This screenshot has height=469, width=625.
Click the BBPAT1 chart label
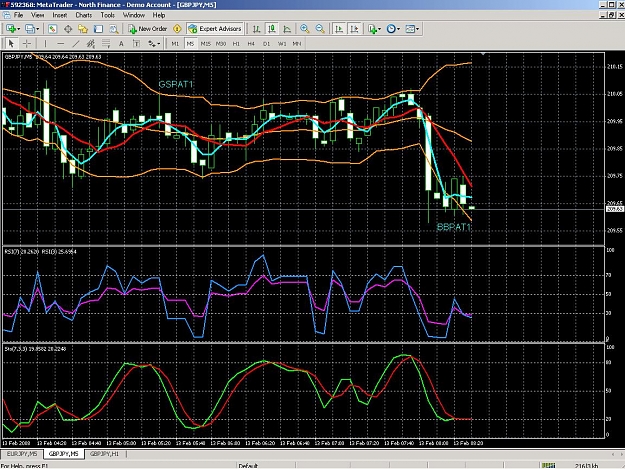point(454,228)
